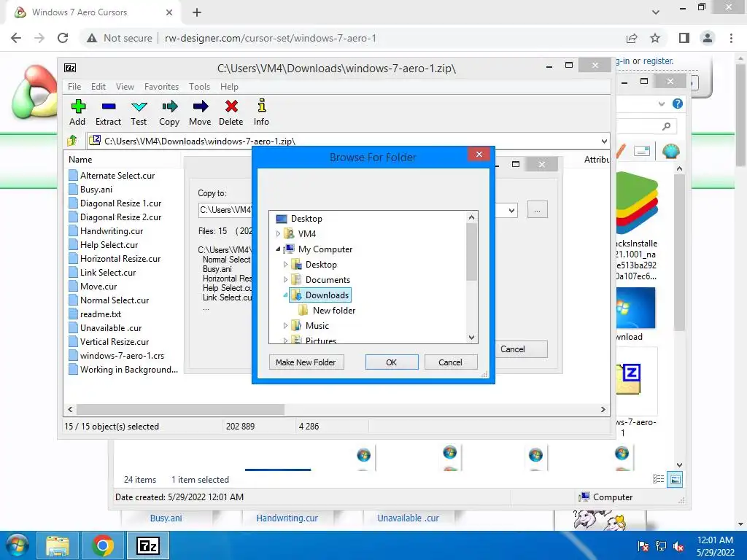Viewport: 747px width, 560px height.
Task: Click the Action Center flag icon
Action: pos(643,546)
